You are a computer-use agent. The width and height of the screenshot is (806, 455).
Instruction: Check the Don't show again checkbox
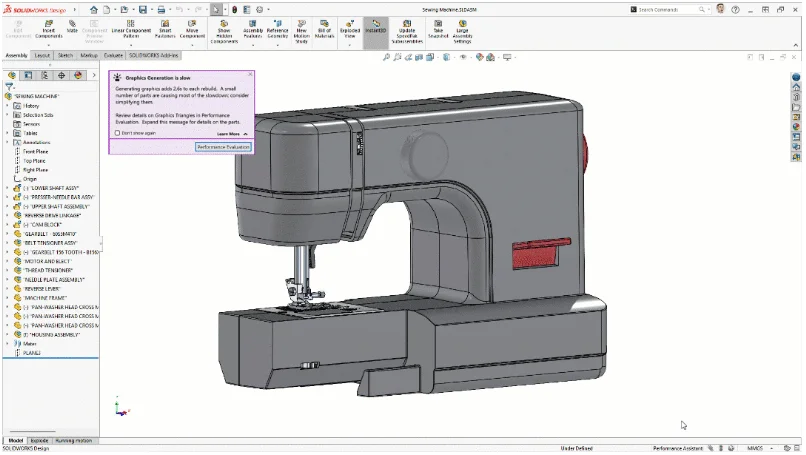[x=117, y=133]
